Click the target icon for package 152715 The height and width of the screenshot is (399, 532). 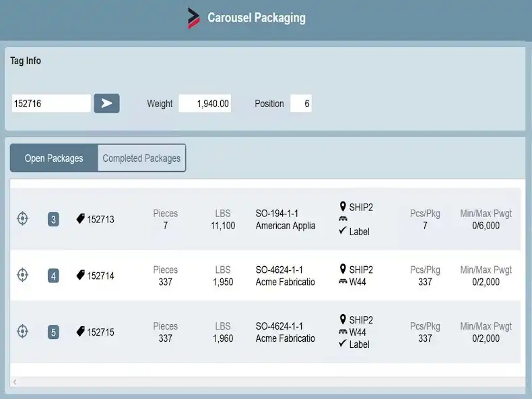[x=22, y=331]
